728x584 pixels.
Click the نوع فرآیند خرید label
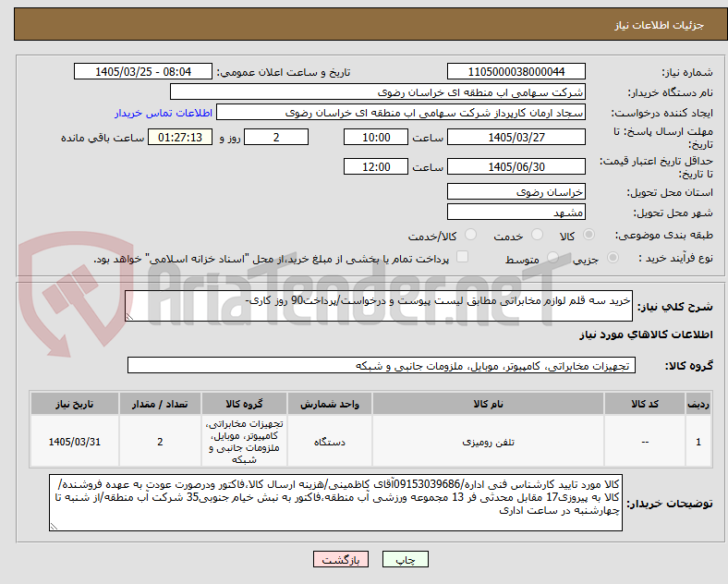(675, 258)
